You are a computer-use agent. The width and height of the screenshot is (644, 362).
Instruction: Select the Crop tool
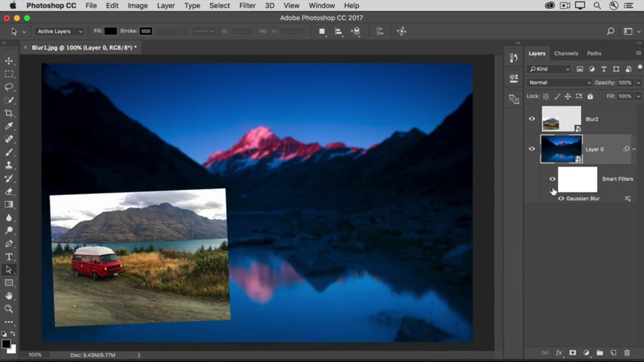pos(9,113)
